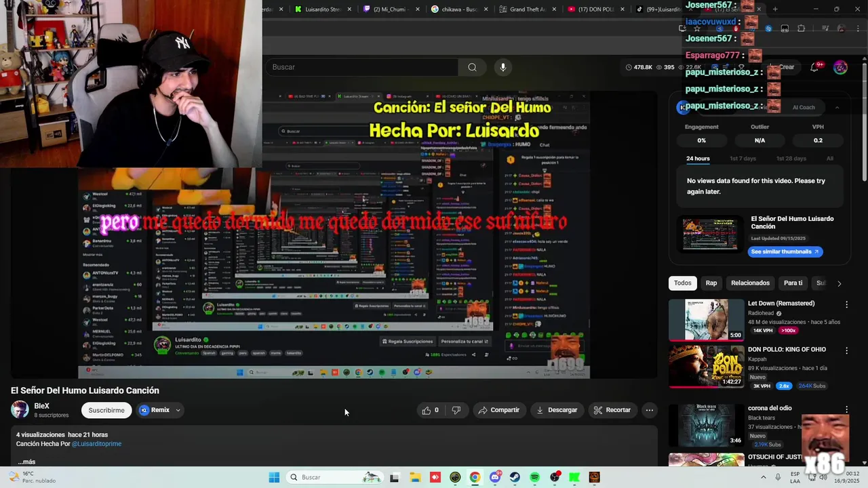Image resolution: width=868 pixels, height=488 pixels.
Task: Open options for DON POLLO: KING OF OHIO
Action: click(846, 350)
